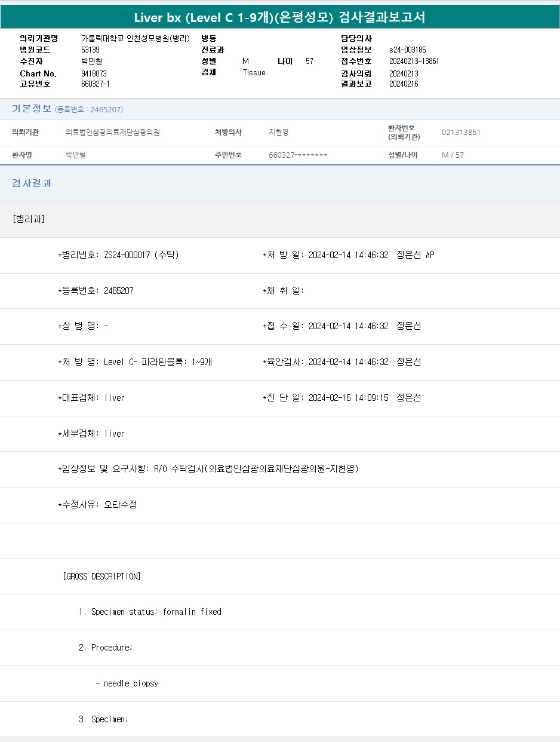Select the 환자번호 value 021313861
Screen dimensions: 560x742
coord(461,132)
